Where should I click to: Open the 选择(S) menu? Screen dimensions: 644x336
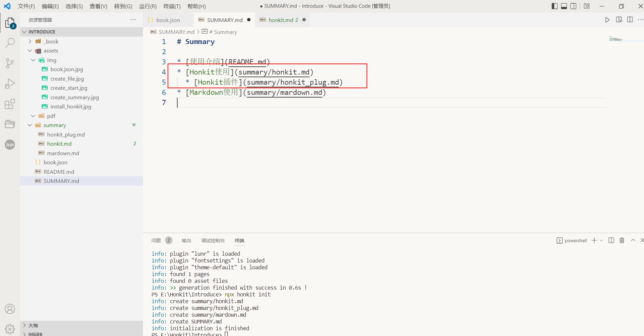tap(74, 6)
